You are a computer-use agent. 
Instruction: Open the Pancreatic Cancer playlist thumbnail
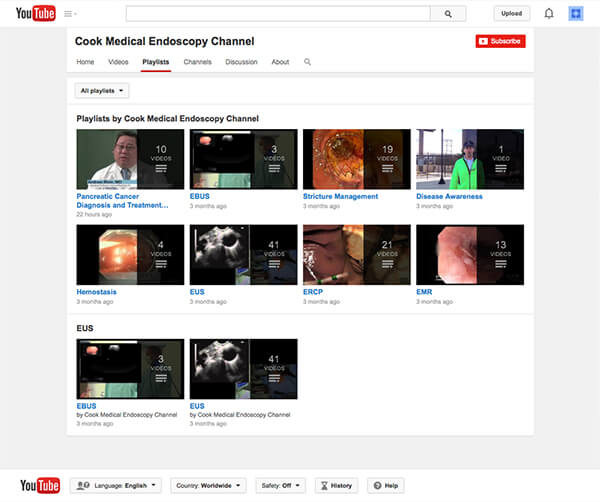pyautogui.click(x=130, y=159)
